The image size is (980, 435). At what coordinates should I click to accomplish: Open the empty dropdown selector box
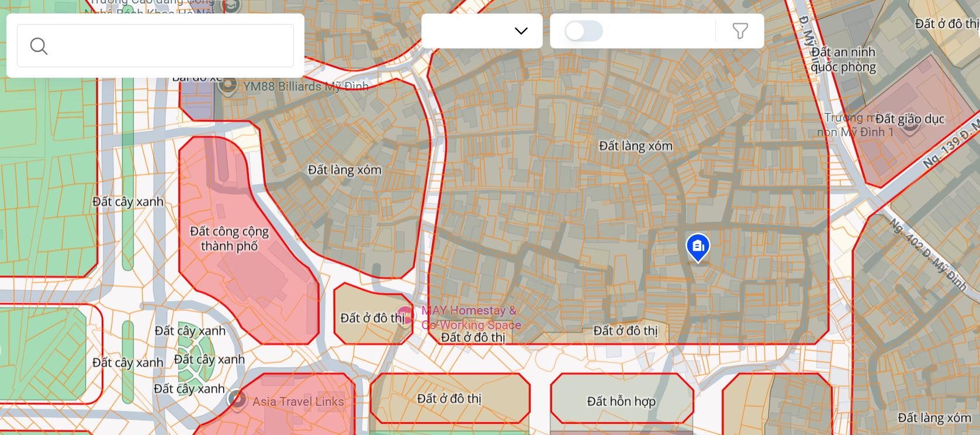pyautogui.click(x=482, y=31)
